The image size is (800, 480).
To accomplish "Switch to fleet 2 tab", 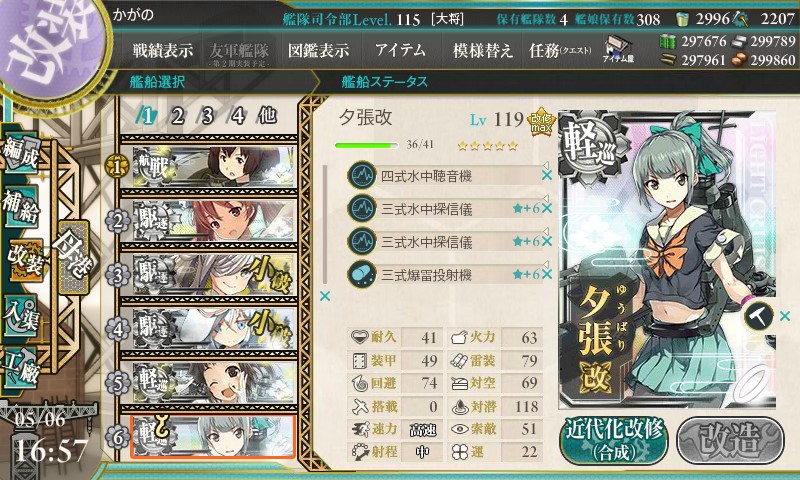I will pyautogui.click(x=177, y=116).
